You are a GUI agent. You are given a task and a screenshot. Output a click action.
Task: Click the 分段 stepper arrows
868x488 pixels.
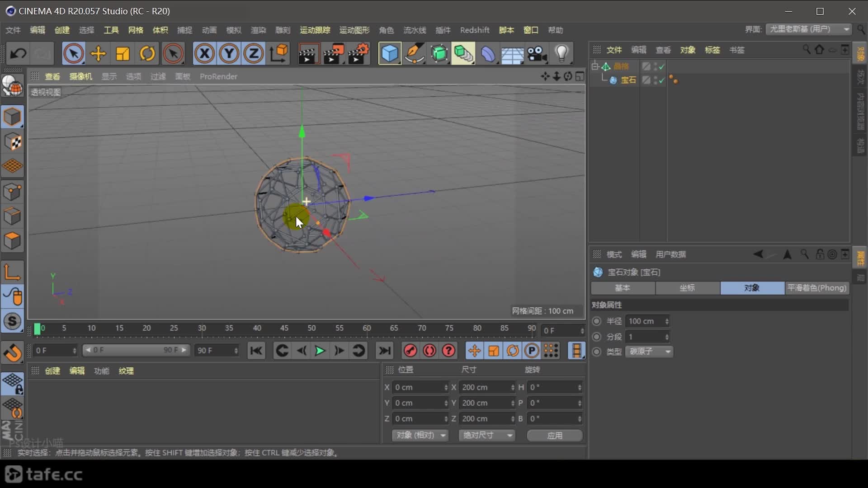click(x=666, y=337)
